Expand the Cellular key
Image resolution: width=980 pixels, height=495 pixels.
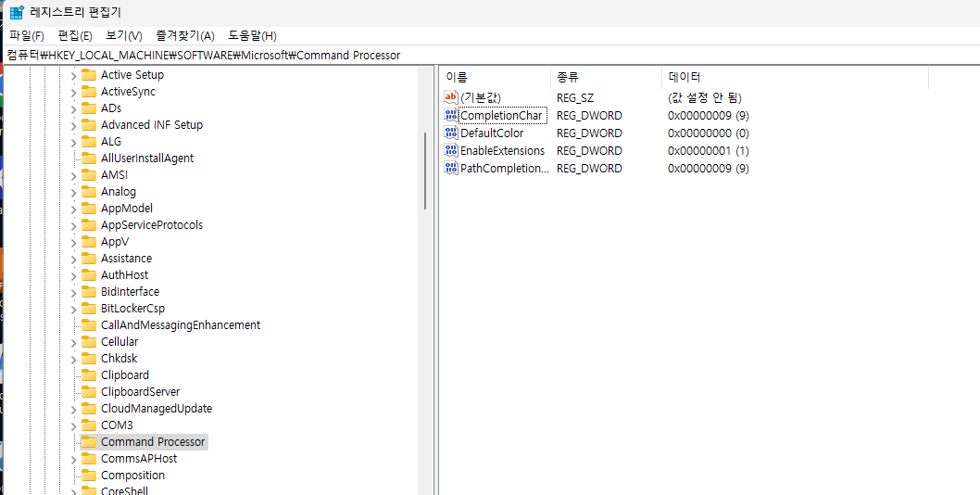pyautogui.click(x=73, y=342)
